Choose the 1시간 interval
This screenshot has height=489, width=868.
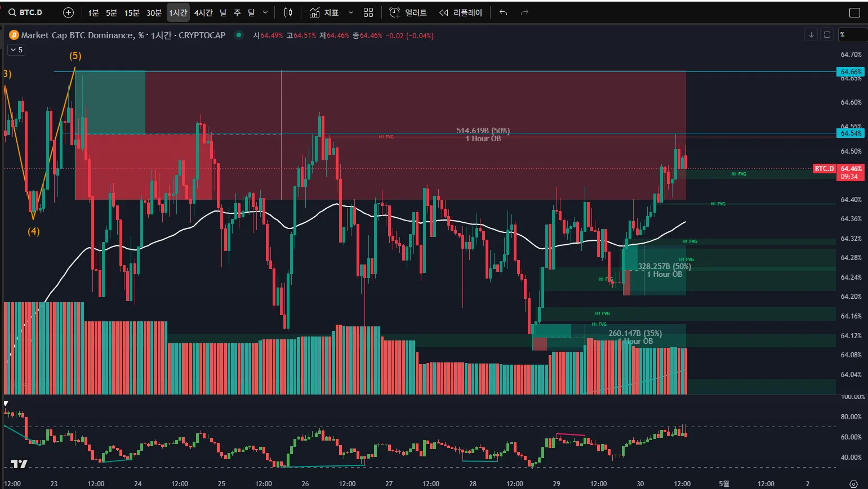[x=178, y=12]
